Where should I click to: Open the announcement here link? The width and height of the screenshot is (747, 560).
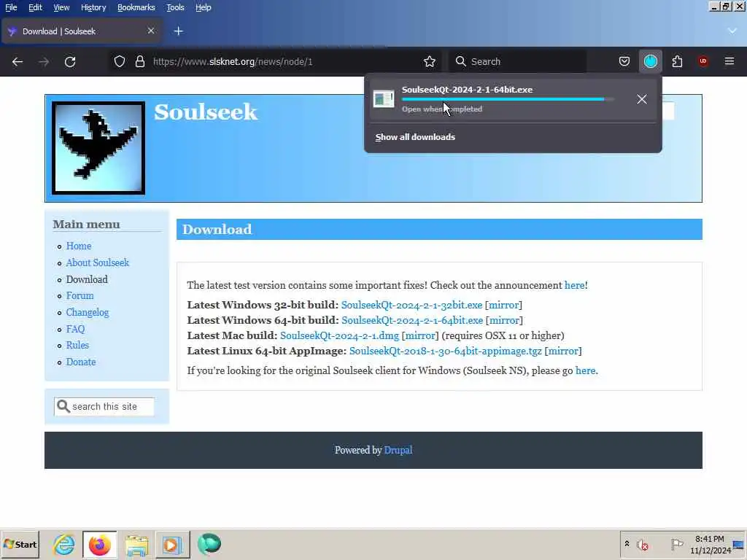click(574, 285)
